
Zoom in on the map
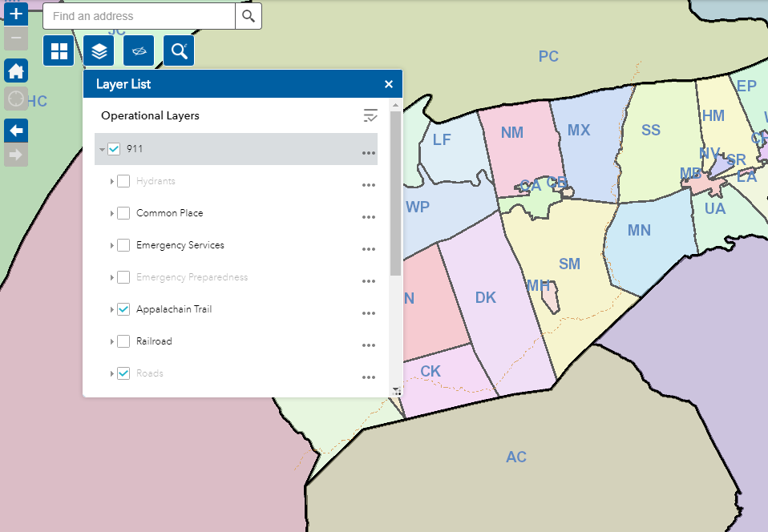pos(16,14)
